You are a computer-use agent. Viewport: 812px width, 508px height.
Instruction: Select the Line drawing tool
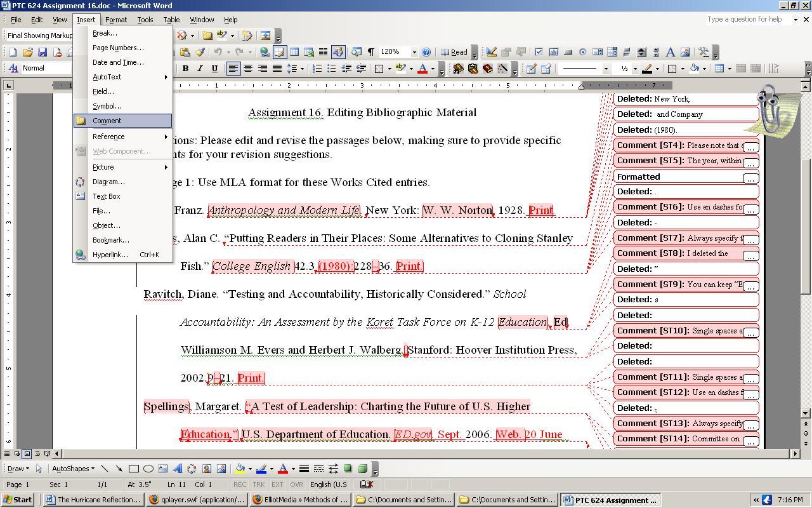104,469
